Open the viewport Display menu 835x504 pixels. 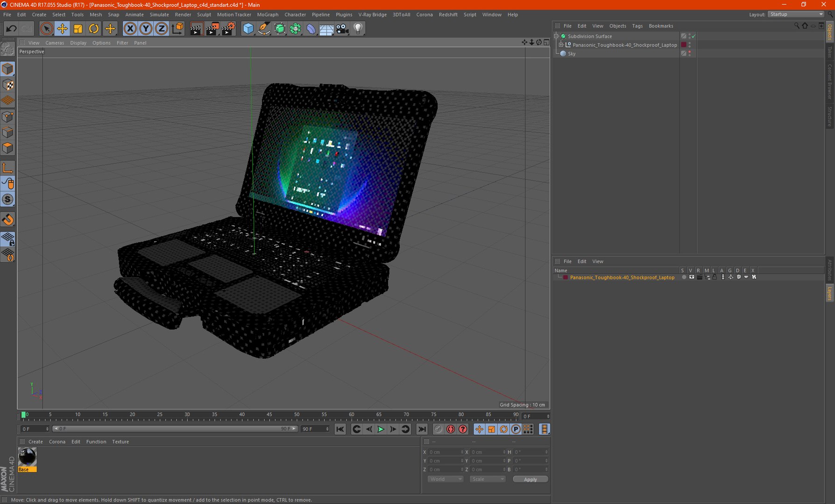point(78,43)
